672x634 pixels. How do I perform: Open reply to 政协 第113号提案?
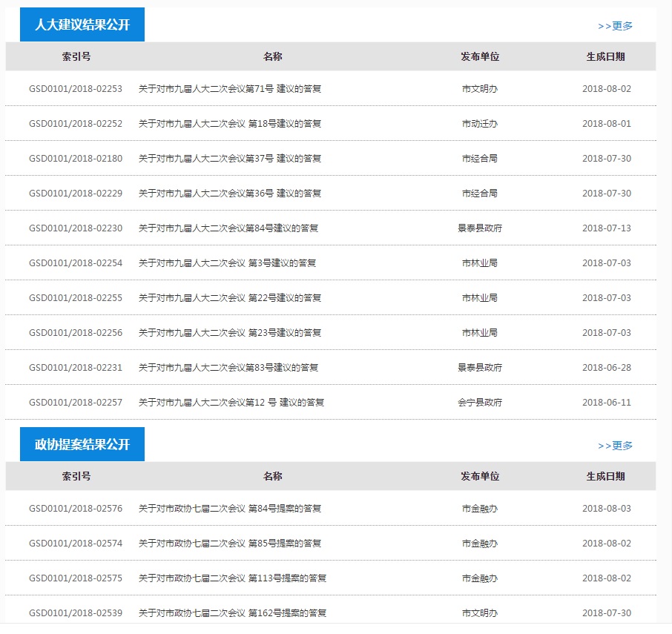(232, 578)
